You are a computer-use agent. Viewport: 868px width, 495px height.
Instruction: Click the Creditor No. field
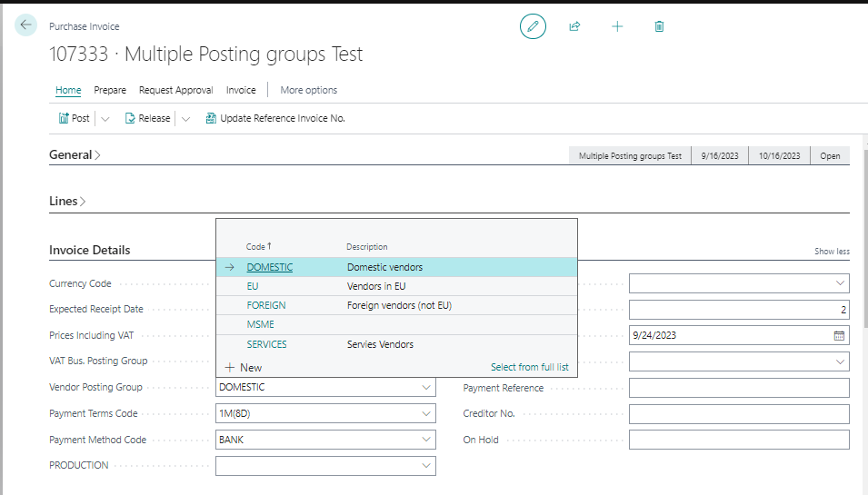[x=739, y=413]
